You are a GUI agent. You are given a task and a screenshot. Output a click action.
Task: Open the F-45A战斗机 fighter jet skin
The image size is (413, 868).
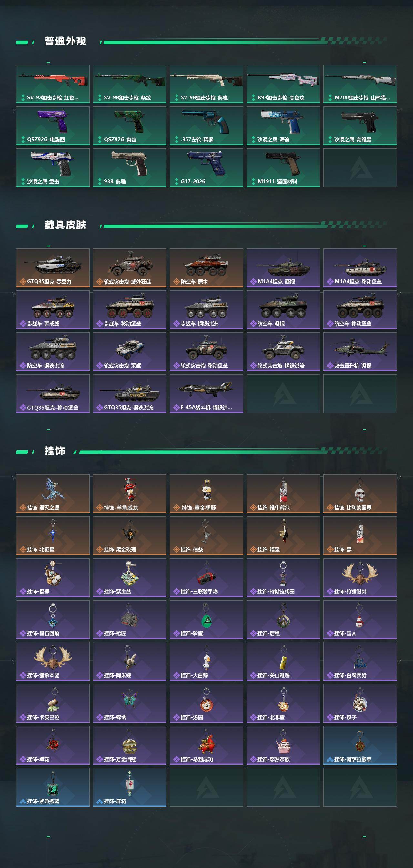coord(206,394)
